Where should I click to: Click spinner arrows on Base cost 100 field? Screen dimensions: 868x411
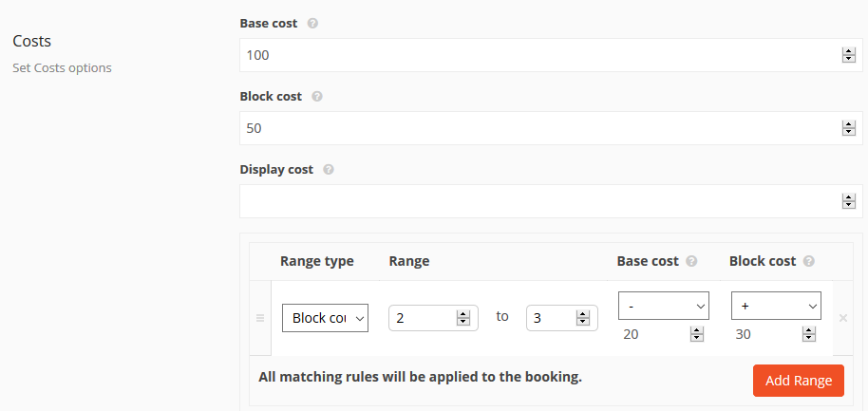tap(849, 55)
